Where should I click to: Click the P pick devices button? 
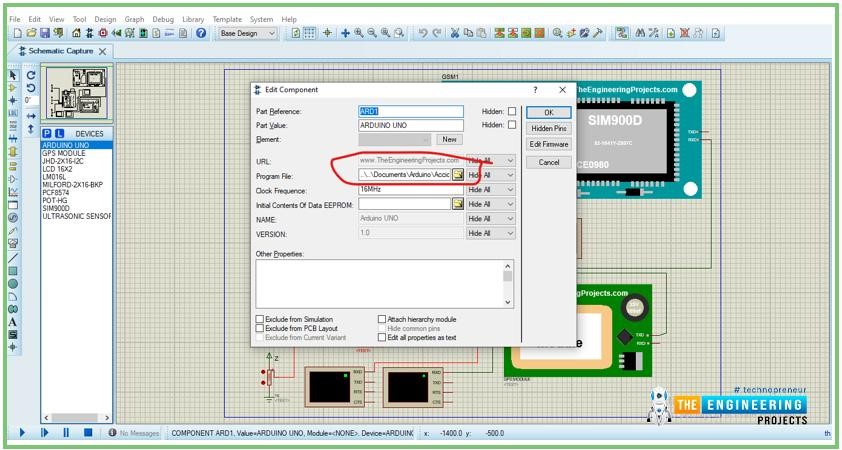pos(47,134)
